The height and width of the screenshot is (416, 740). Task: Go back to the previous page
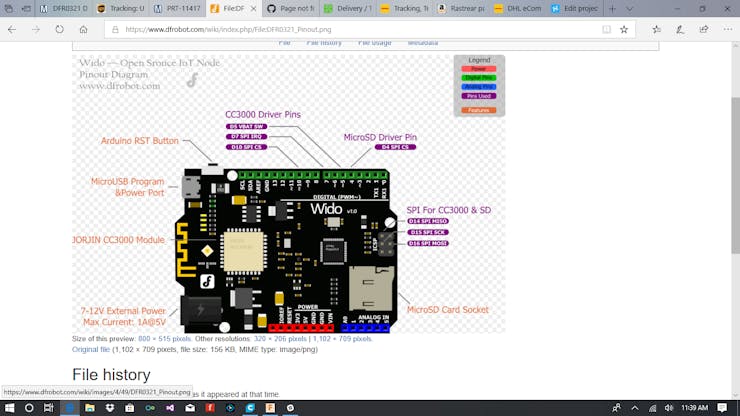click(x=12, y=29)
